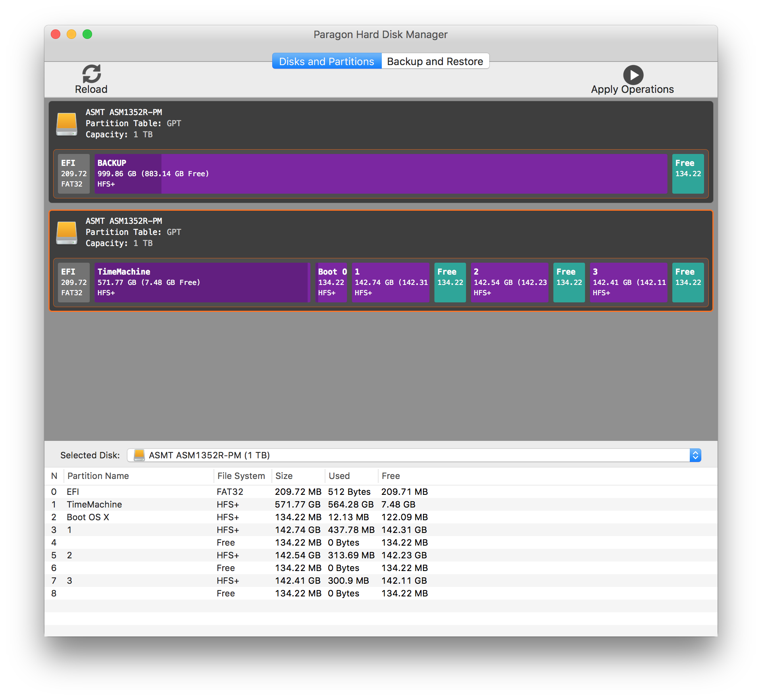Select table row 6 Free entry

381,568
